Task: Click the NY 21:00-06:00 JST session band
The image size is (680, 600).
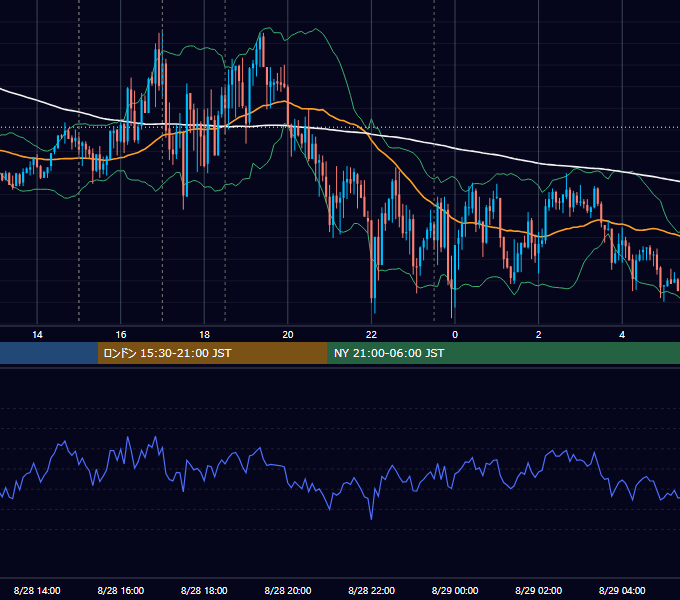Action: 503,353
